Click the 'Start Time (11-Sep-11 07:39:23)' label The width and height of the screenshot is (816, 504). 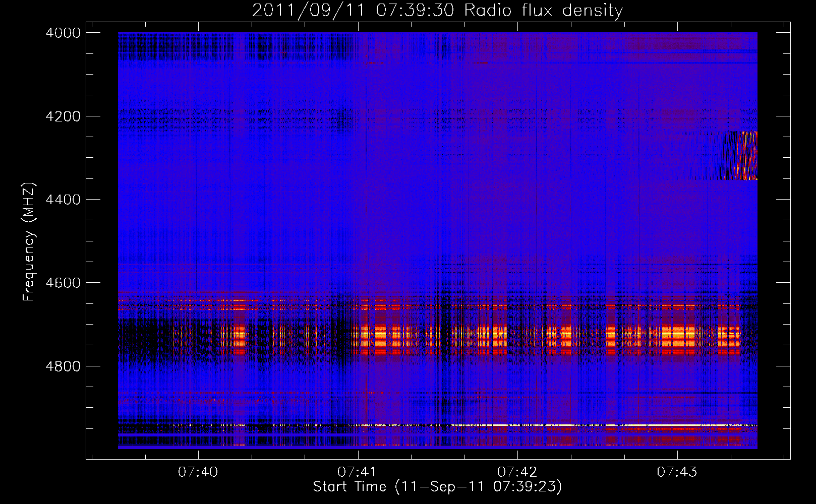tap(437, 487)
